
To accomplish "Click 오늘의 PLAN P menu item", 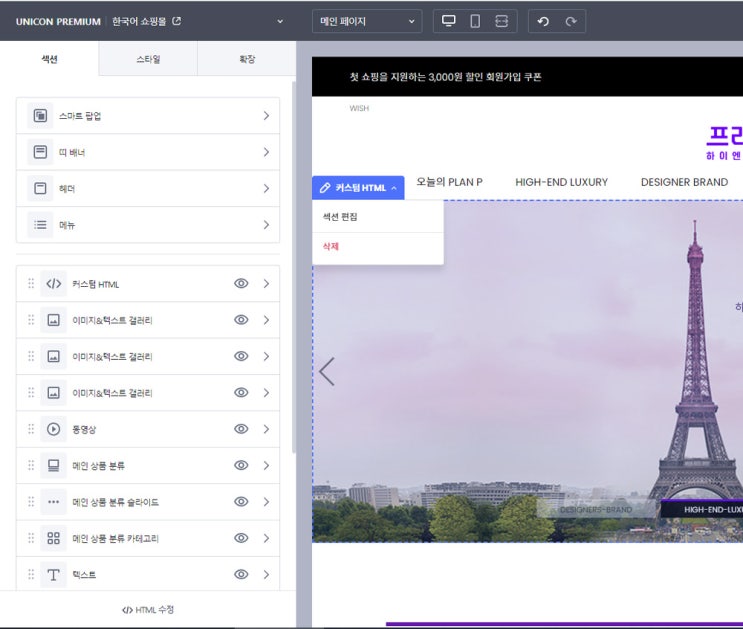I will (x=449, y=182).
